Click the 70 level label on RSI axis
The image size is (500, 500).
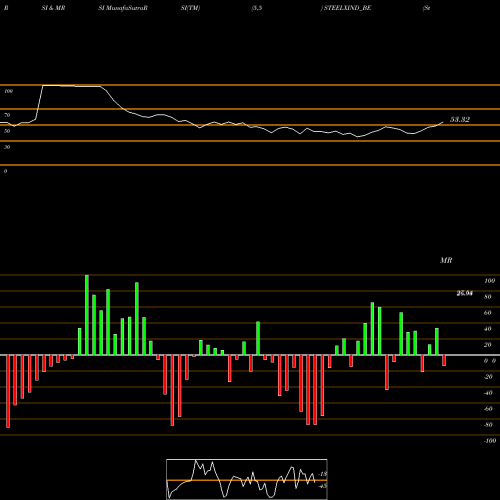7,115
